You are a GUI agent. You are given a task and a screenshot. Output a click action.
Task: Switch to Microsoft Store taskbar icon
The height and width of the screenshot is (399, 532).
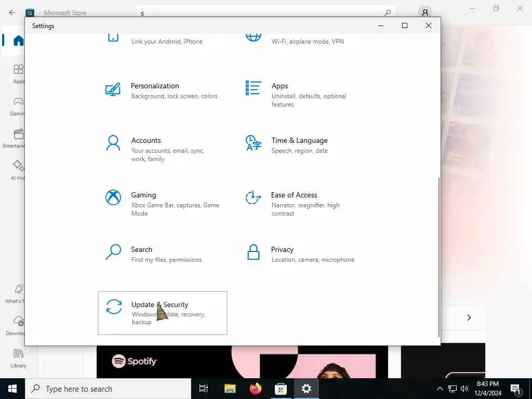coord(281,389)
